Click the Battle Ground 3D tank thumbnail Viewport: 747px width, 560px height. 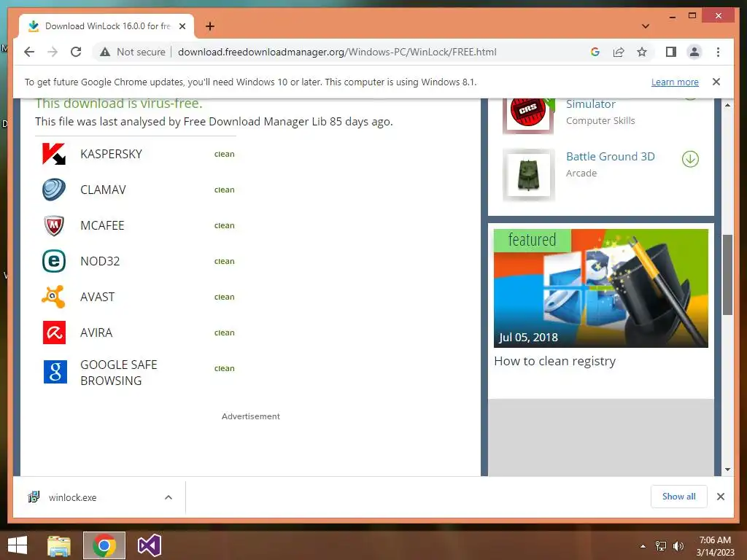point(528,175)
